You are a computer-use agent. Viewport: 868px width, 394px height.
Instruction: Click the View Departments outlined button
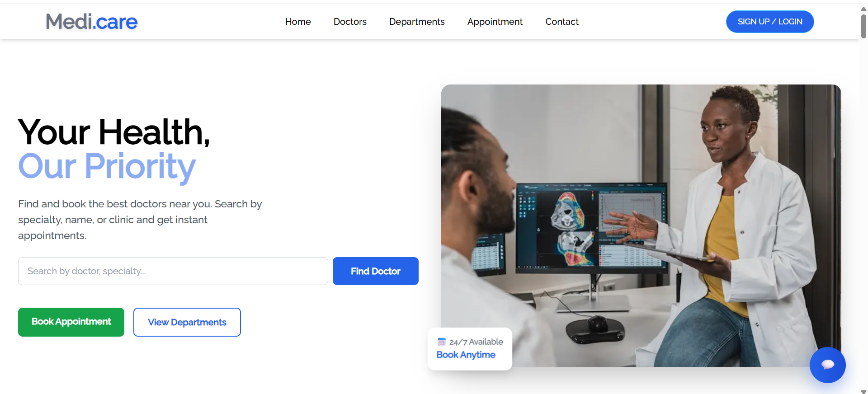(x=187, y=322)
